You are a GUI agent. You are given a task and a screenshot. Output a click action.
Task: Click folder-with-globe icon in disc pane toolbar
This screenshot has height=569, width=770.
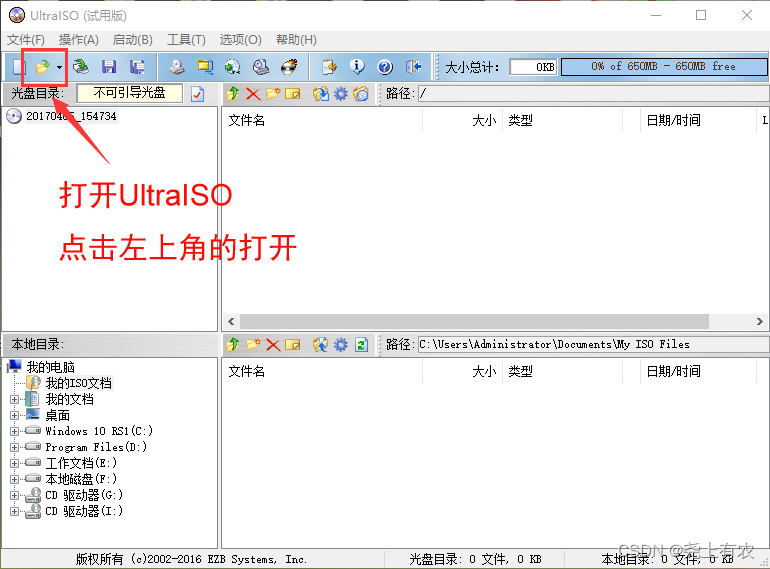361,93
